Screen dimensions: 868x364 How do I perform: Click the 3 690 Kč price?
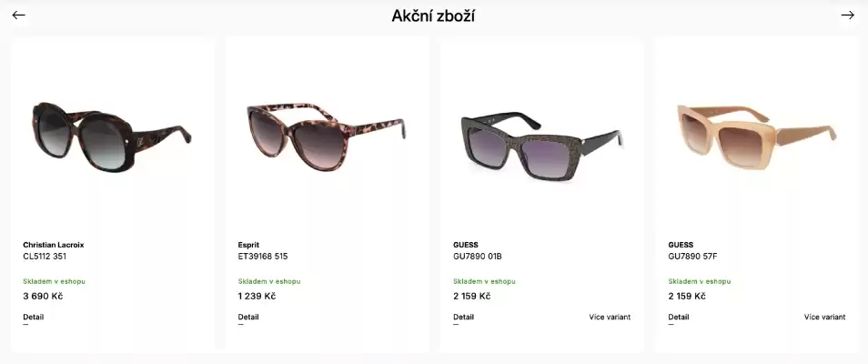pyautogui.click(x=43, y=296)
